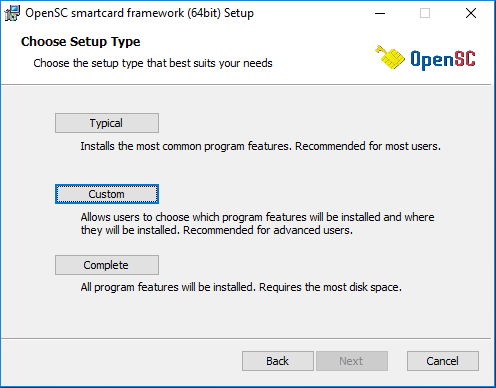Click the Complete description about disk space
Viewport: 496px width, 388px height.
click(241, 287)
